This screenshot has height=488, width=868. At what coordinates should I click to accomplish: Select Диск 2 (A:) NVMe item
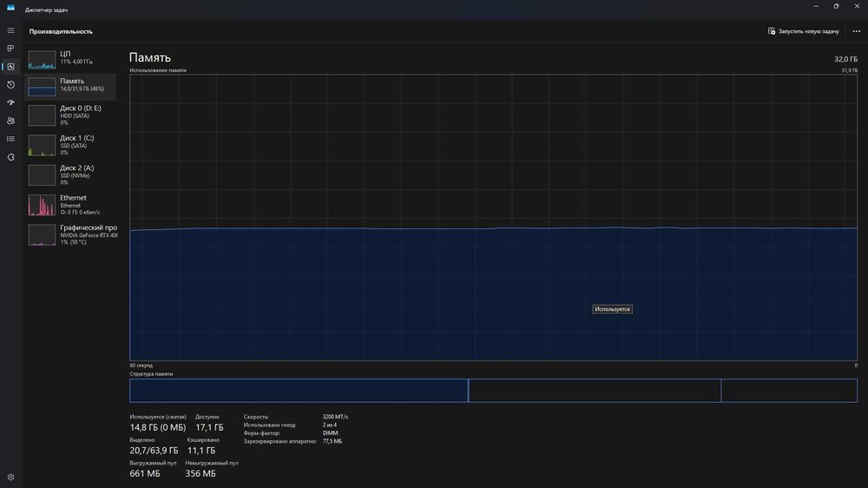coord(71,175)
